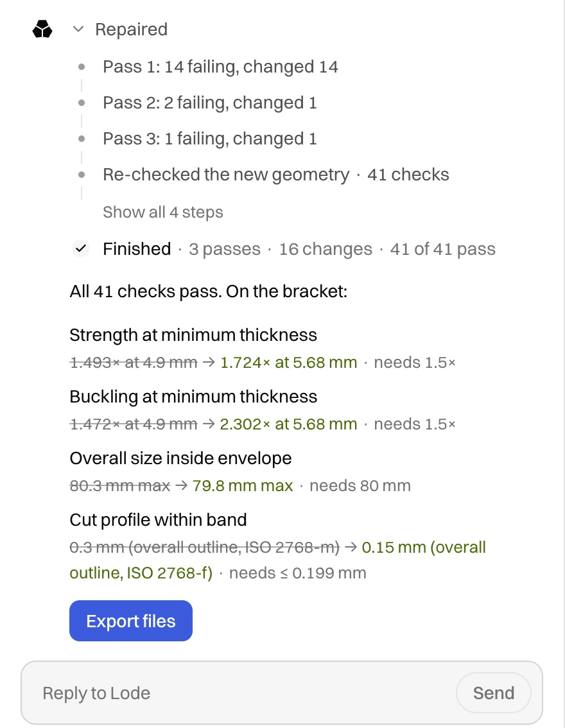The image size is (565, 728).
Task: Open the Pass 1 step details
Action: pyautogui.click(x=220, y=67)
